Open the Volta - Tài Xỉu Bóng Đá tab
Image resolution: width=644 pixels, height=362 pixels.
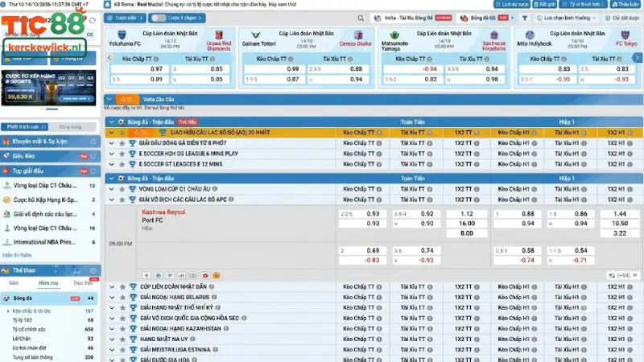(x=412, y=18)
